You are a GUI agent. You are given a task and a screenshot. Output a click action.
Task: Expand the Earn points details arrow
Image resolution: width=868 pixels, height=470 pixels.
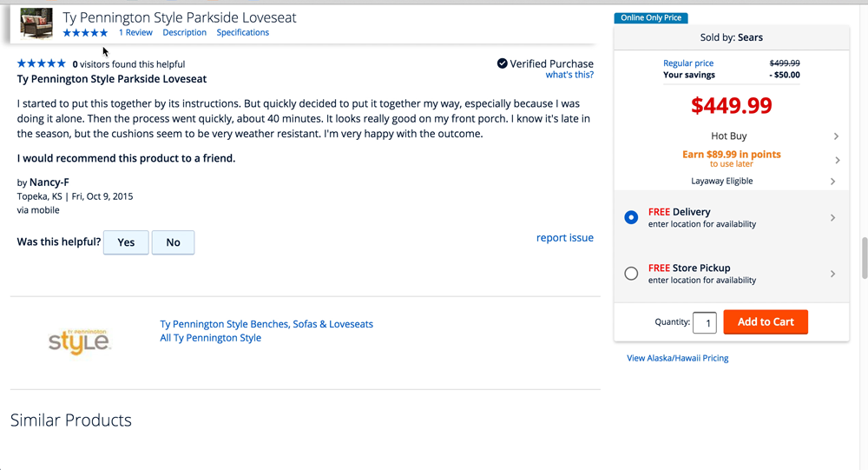(x=836, y=160)
